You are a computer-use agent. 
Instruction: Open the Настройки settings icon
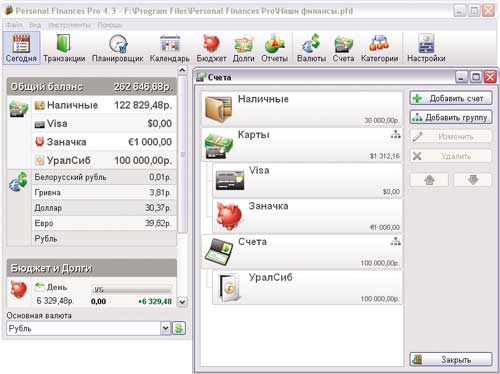(x=426, y=48)
